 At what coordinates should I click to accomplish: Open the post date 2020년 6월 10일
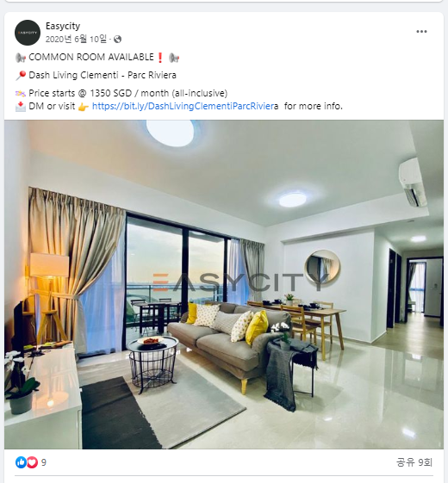(x=76, y=39)
